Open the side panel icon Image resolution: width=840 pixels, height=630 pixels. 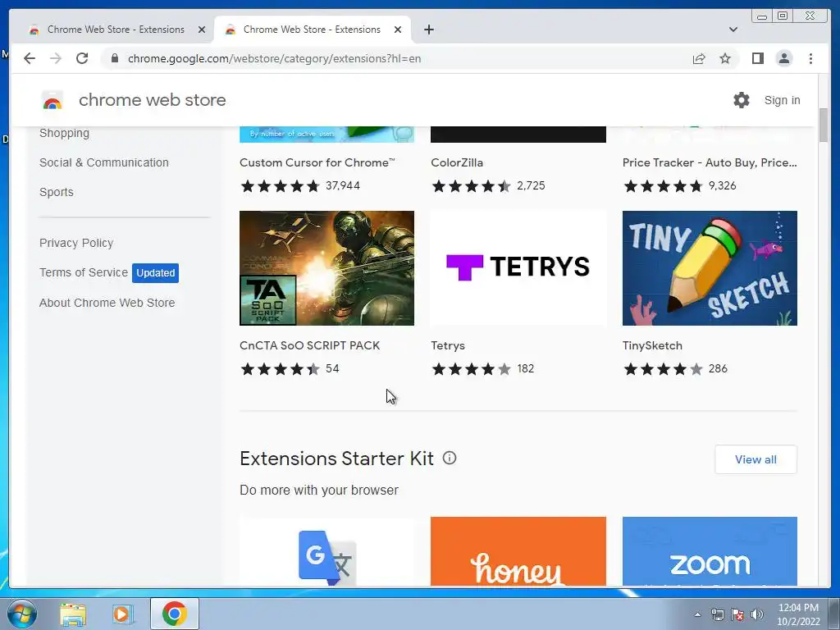click(x=757, y=58)
